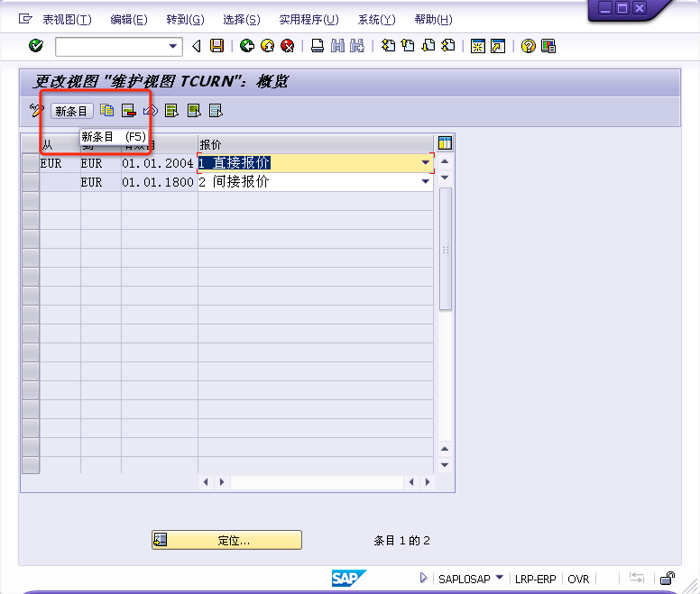Click the 2 间接报价 cell
Image resolution: width=700 pixels, height=594 pixels.
[315, 181]
